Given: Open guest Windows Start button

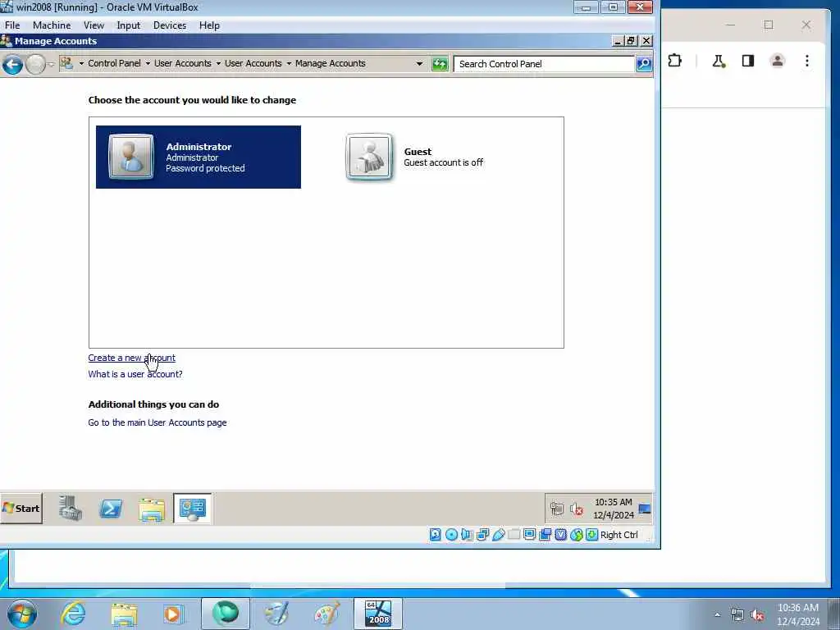Looking at the screenshot, I should [21, 509].
